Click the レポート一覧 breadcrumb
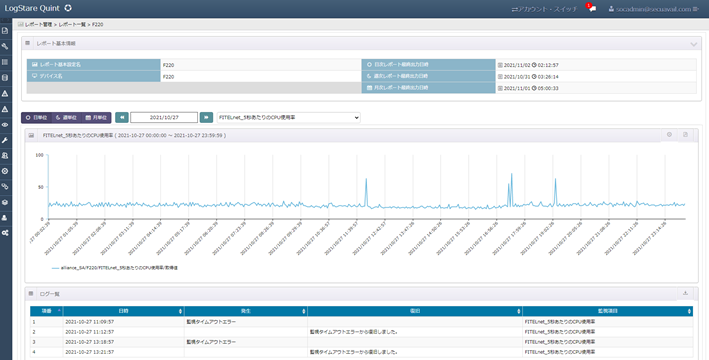Screen dimensions: 709x360 point(72,24)
